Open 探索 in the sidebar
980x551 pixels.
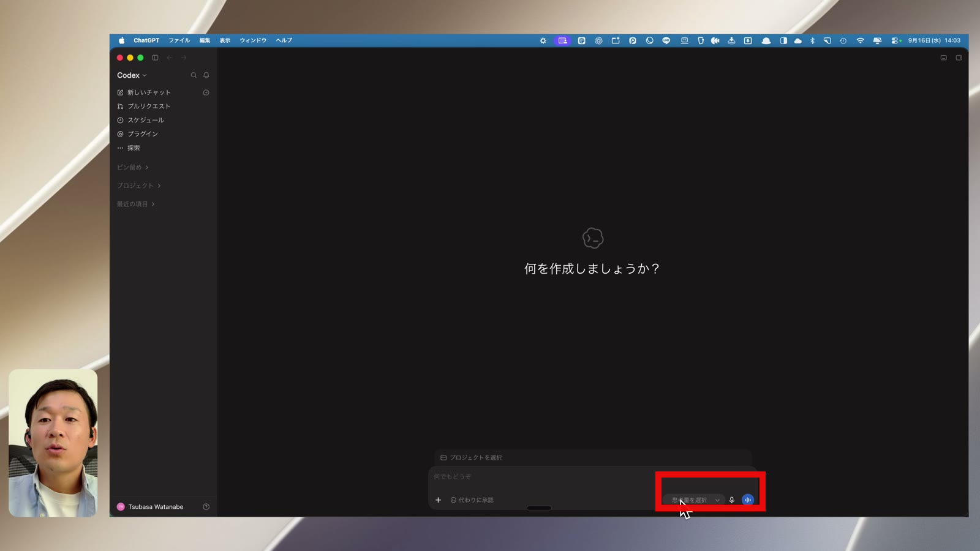129,148
